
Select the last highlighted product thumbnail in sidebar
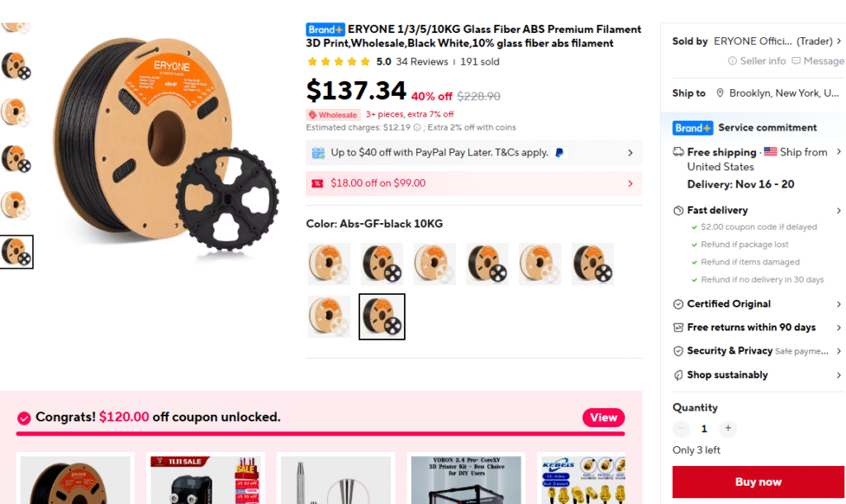coord(17,252)
